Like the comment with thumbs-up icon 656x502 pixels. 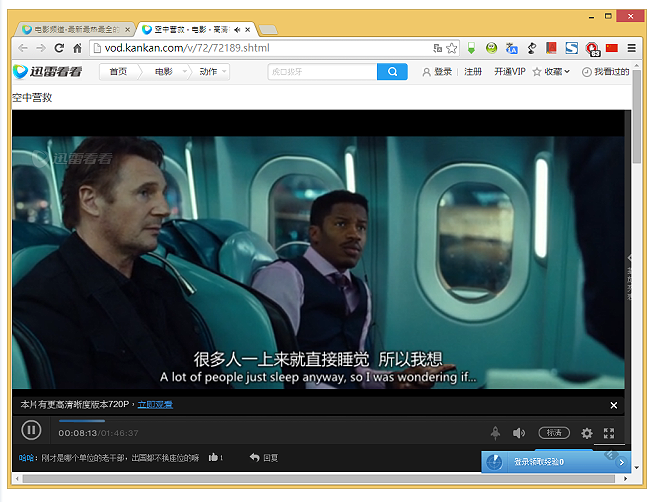click(x=214, y=458)
